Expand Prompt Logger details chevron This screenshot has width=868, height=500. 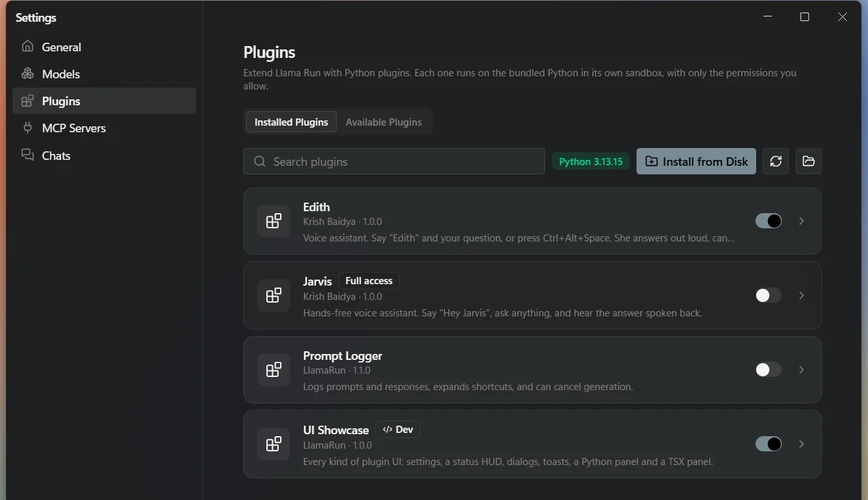tap(802, 370)
